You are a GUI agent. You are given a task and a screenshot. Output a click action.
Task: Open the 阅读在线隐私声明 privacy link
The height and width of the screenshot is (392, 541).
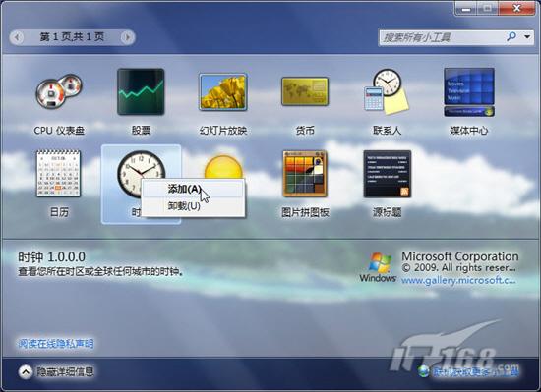click(x=56, y=343)
